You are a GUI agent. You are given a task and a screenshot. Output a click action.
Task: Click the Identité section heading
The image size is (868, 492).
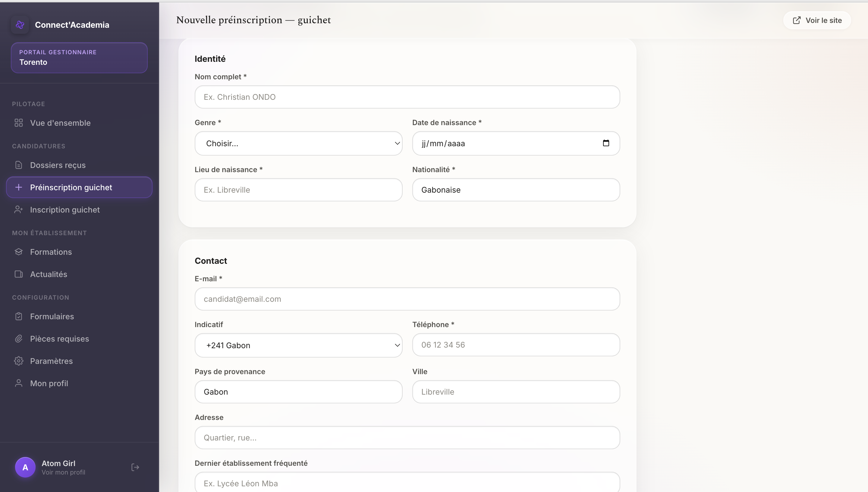tap(210, 59)
